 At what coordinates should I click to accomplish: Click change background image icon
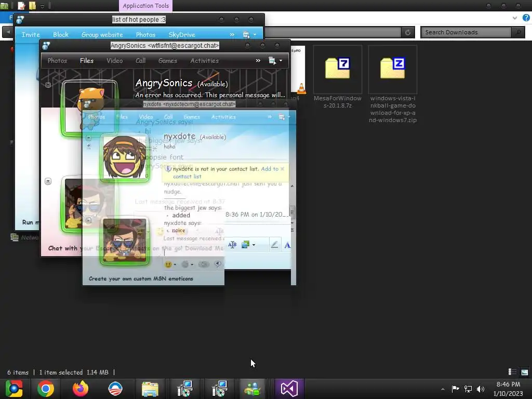[245, 245]
